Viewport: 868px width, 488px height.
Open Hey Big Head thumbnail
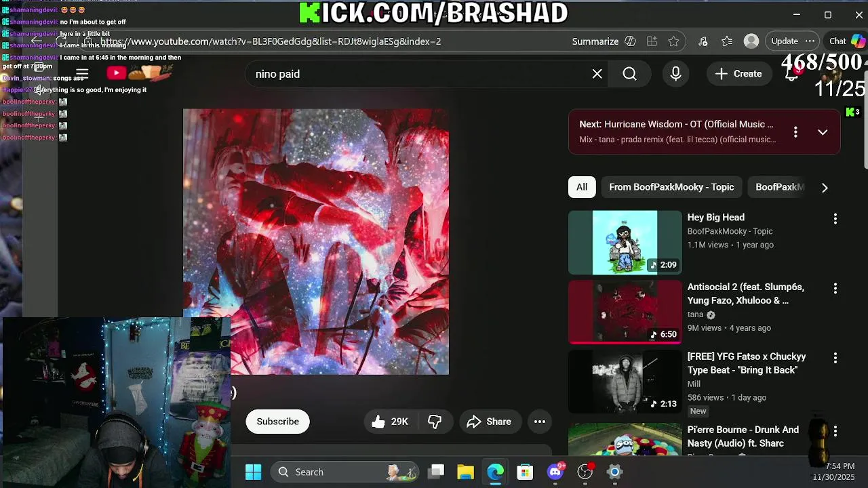coord(625,243)
